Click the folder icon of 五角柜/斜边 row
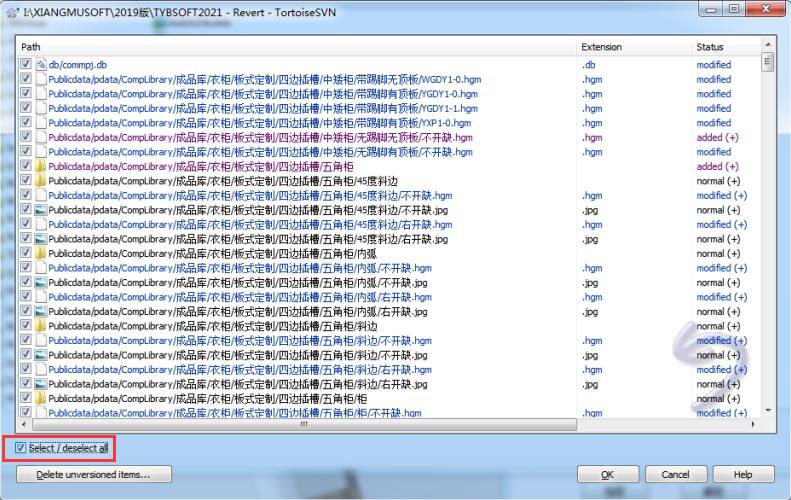Image resolution: width=791 pixels, height=500 pixels. 41,326
